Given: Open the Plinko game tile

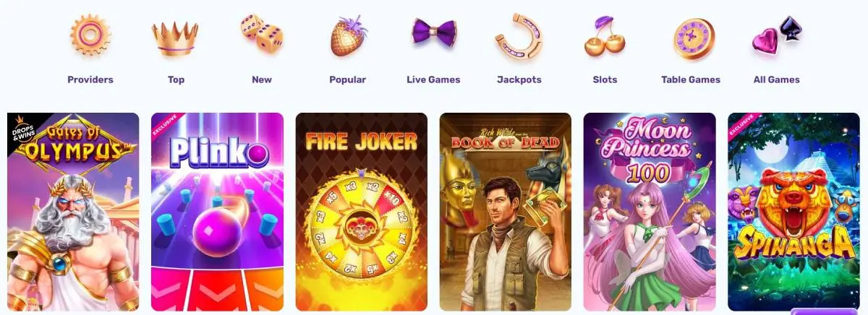Looking at the screenshot, I should point(217,212).
